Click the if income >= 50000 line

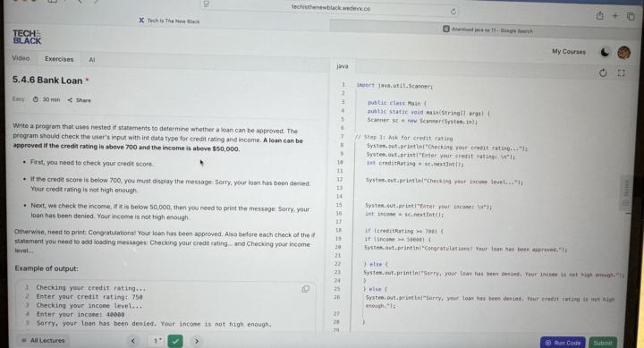(x=397, y=239)
